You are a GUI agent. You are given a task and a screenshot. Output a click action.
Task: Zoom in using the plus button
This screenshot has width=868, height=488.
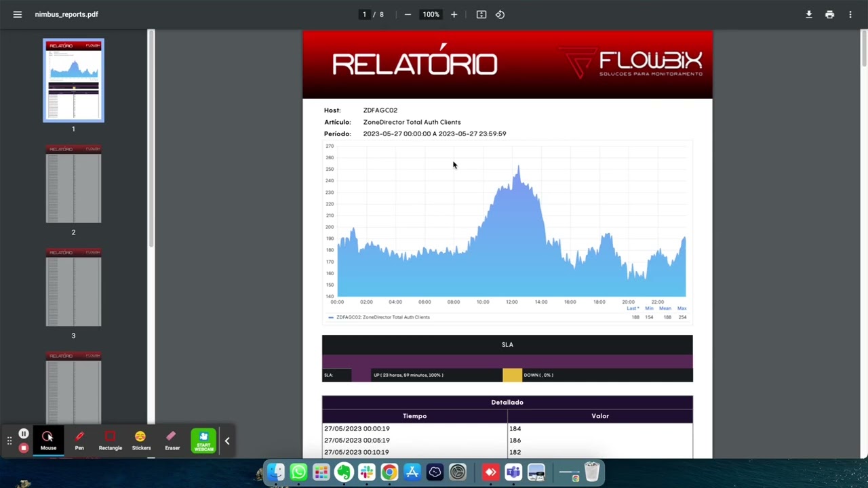tap(454, 14)
